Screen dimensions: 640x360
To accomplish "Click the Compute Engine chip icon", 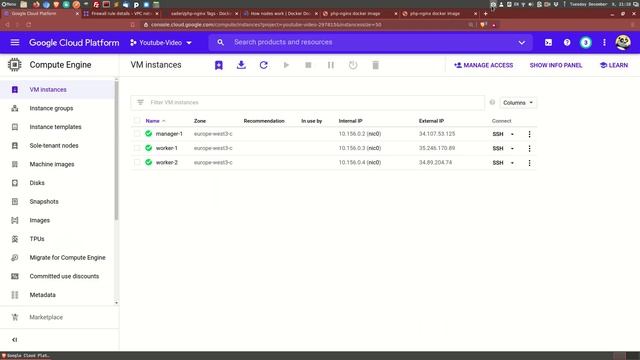I will (14, 65).
